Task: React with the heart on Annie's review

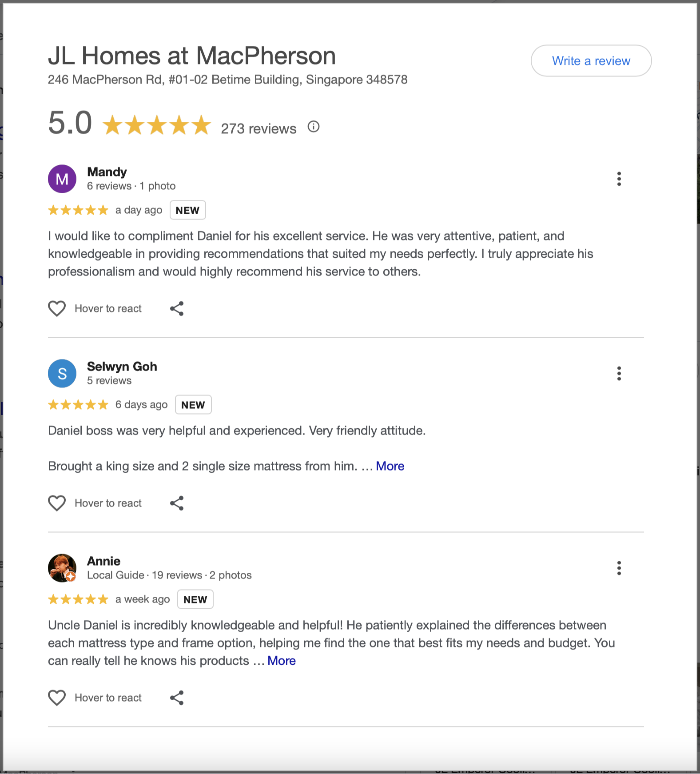Action: (57, 698)
